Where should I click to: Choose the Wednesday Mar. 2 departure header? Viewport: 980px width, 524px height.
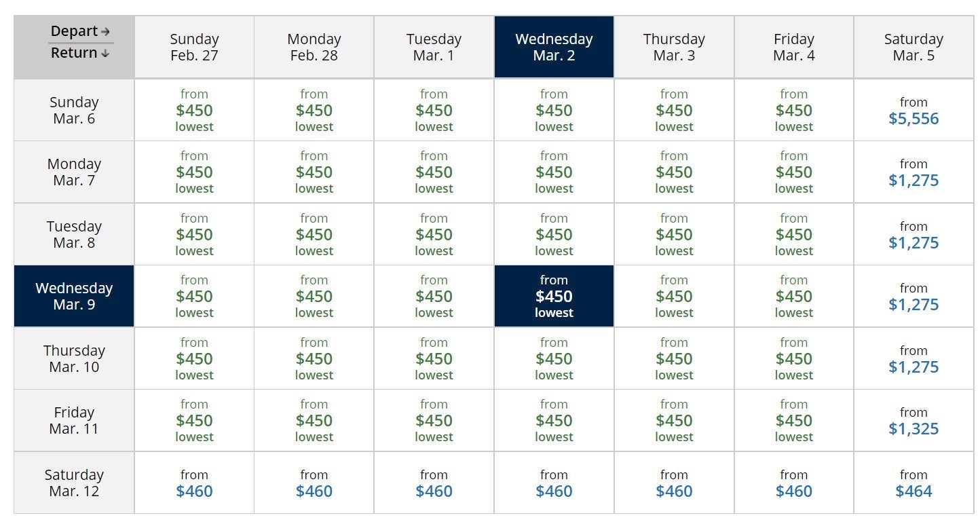(554, 48)
